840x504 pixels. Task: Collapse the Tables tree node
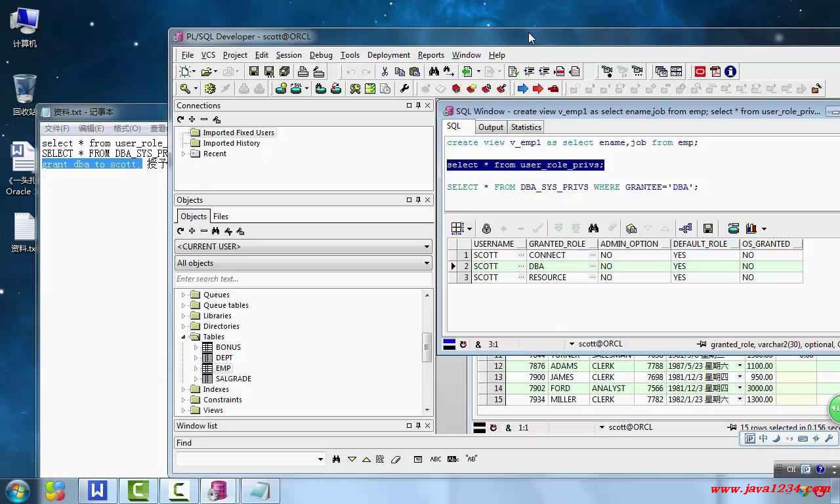tap(184, 337)
